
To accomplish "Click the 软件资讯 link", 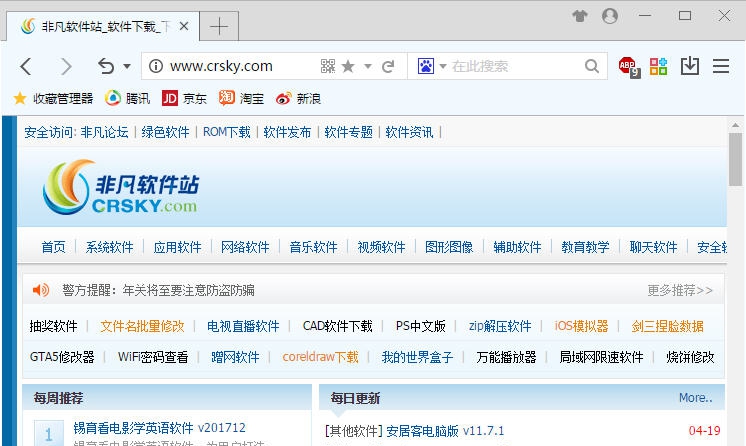I will click(x=409, y=132).
